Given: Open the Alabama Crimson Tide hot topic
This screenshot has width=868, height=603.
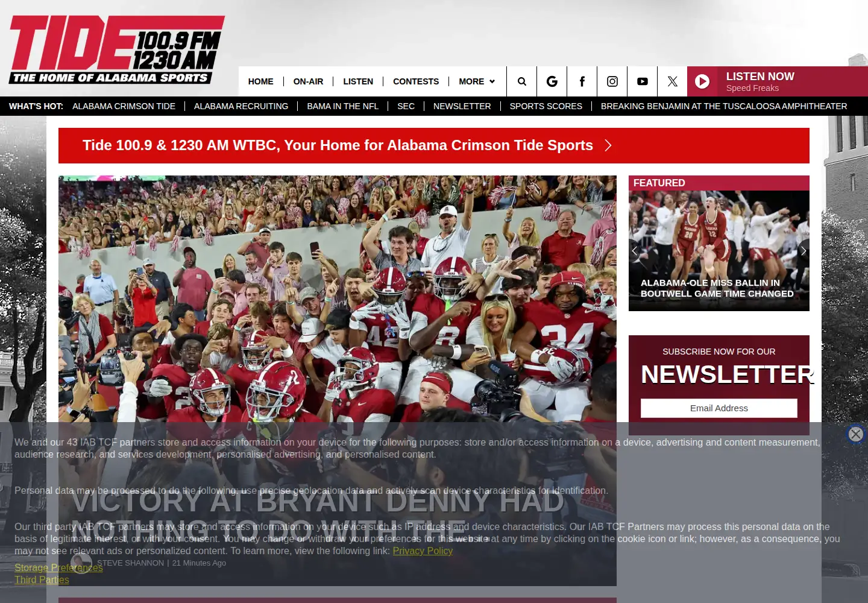Looking at the screenshot, I should point(124,106).
